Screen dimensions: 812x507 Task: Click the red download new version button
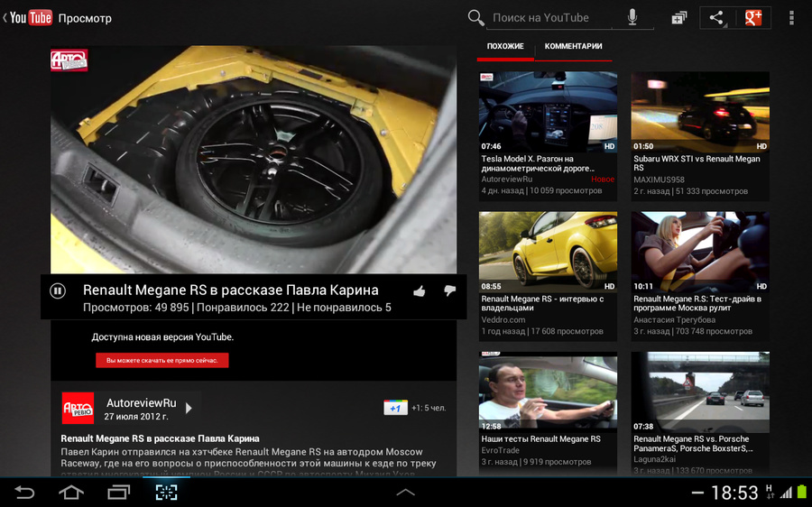pyautogui.click(x=162, y=361)
